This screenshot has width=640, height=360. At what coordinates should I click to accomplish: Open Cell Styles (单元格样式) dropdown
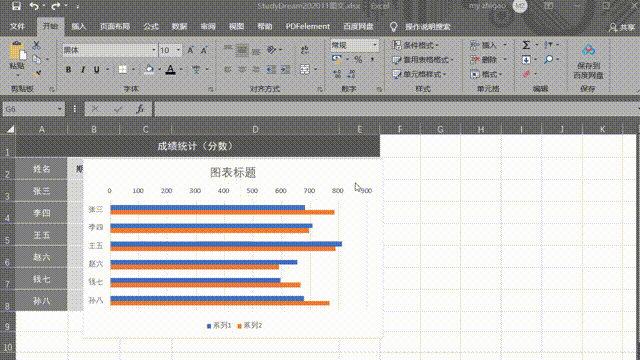click(419, 74)
